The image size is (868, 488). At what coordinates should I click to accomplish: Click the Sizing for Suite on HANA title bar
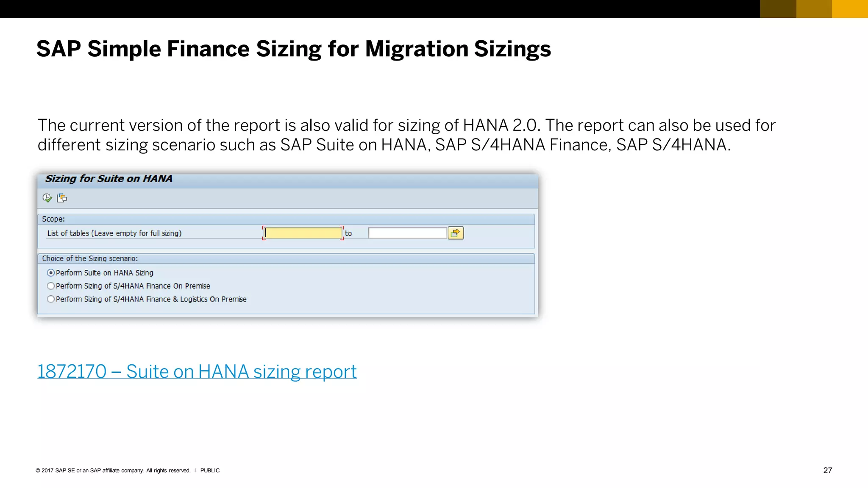click(109, 179)
